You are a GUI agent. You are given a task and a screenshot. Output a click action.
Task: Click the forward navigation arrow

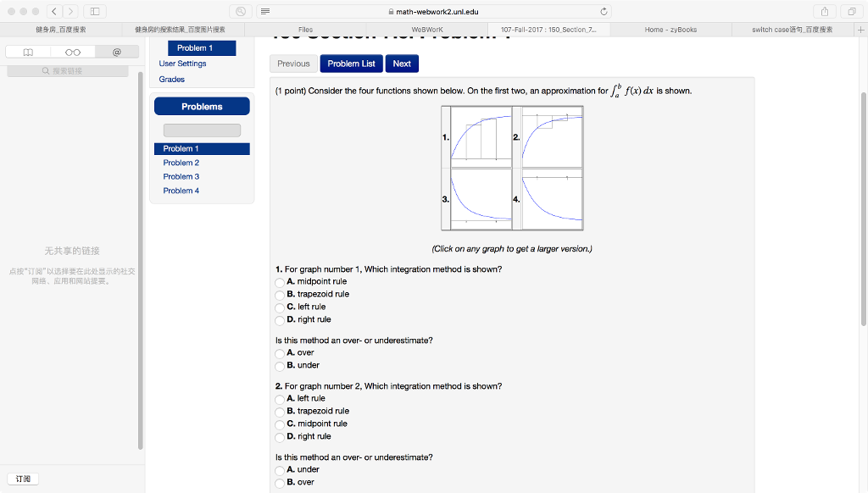point(72,12)
